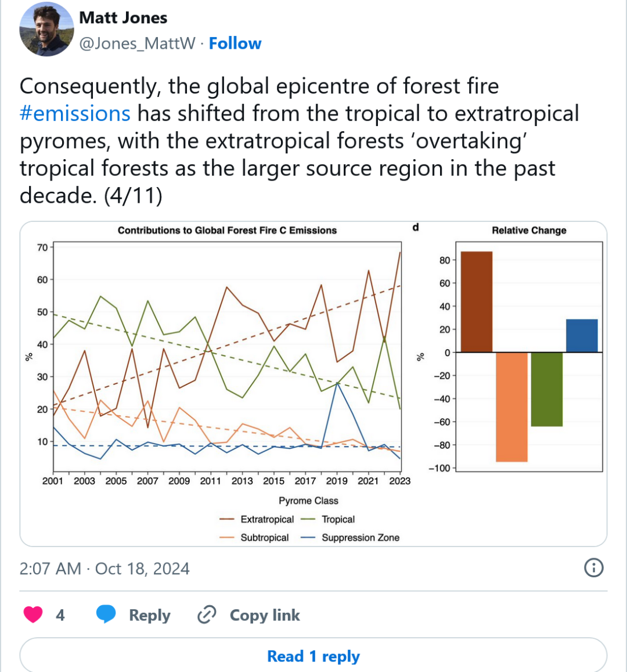Click the blue Suppression Zone bar
The width and height of the screenshot is (627, 672).
(x=582, y=336)
